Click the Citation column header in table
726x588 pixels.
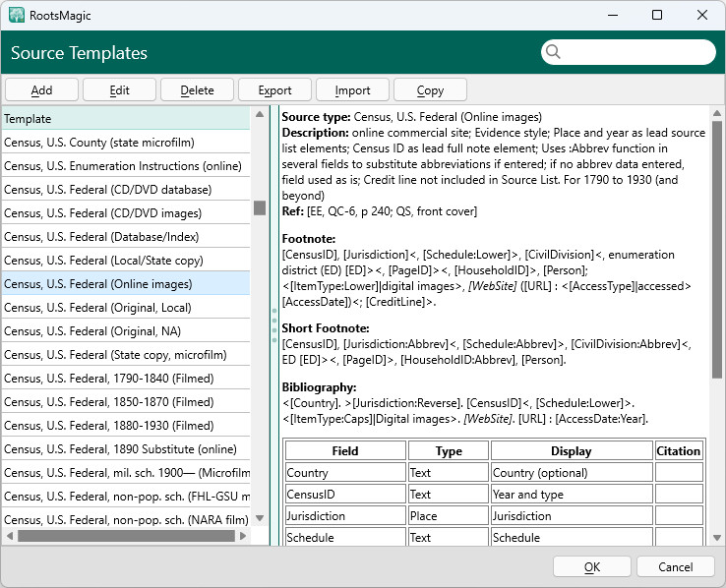[x=679, y=450]
